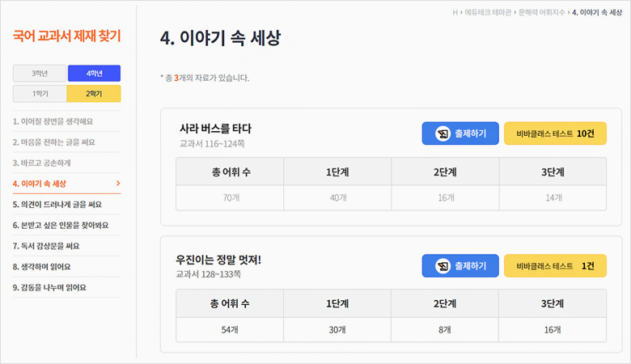Click 3단계 header in 우진이는 정말 멋져! table

[x=552, y=303]
